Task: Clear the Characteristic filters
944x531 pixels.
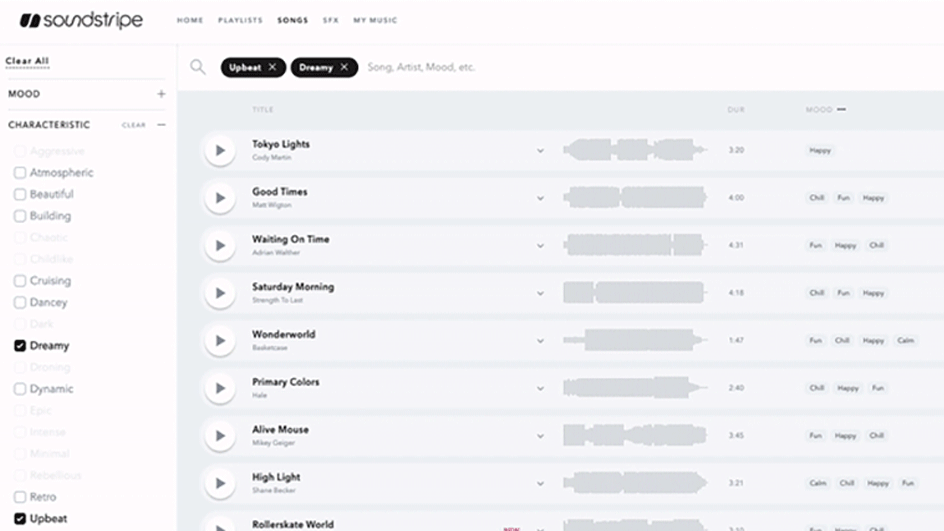Action: pyautogui.click(x=134, y=125)
